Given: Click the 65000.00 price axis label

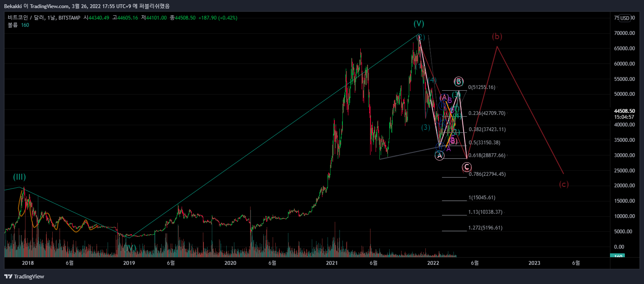Looking at the screenshot, I should (624, 49).
